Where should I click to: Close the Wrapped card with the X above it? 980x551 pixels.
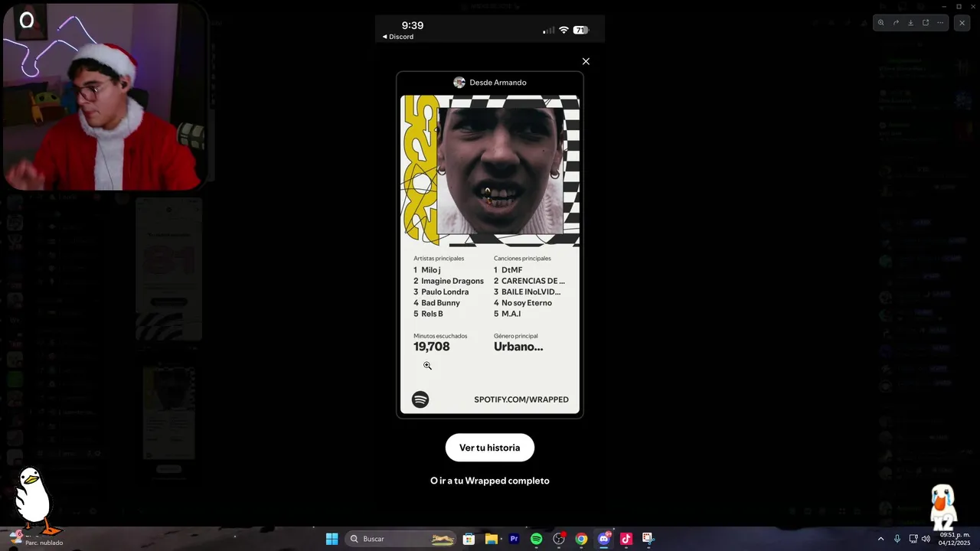(586, 61)
